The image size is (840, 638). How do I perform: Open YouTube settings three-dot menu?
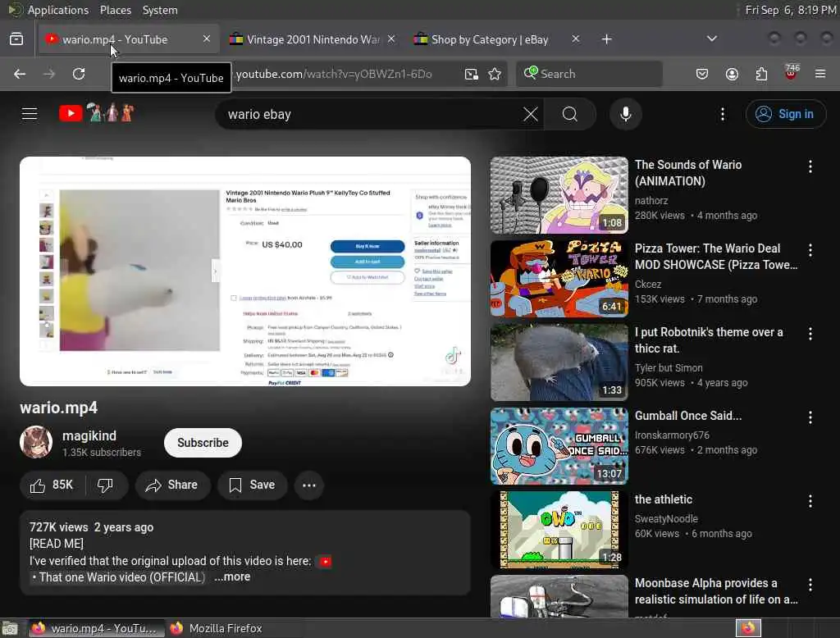[722, 114]
